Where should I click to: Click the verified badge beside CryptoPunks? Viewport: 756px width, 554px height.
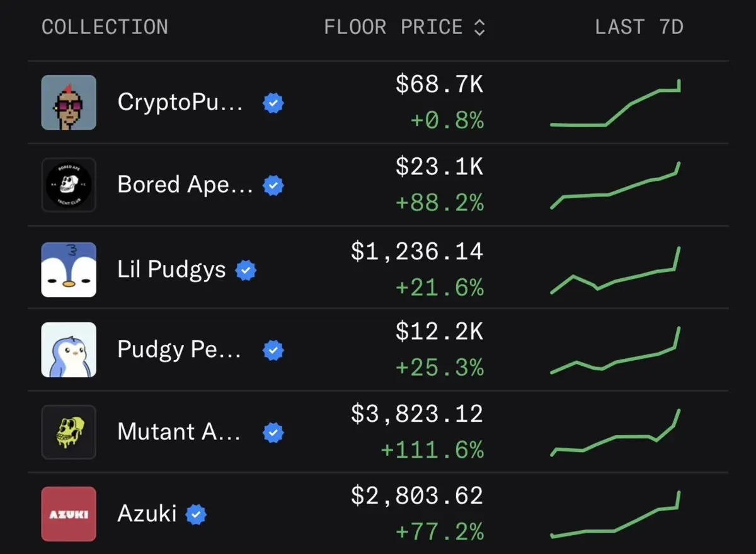click(273, 103)
